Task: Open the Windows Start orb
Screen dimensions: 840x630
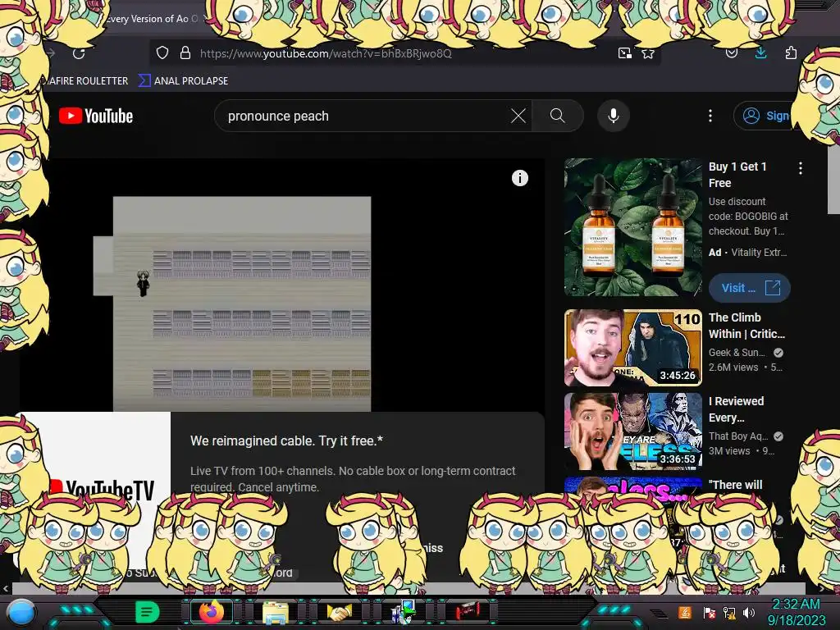Action: (21, 613)
